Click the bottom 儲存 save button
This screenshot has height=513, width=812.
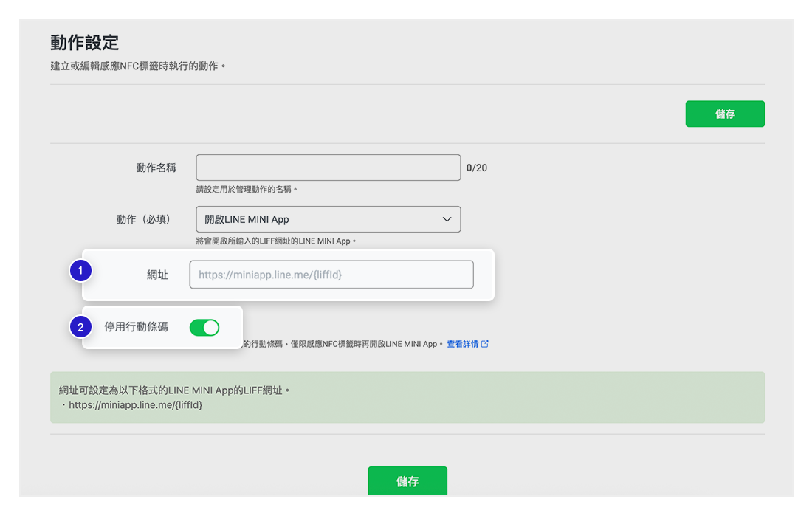click(407, 481)
